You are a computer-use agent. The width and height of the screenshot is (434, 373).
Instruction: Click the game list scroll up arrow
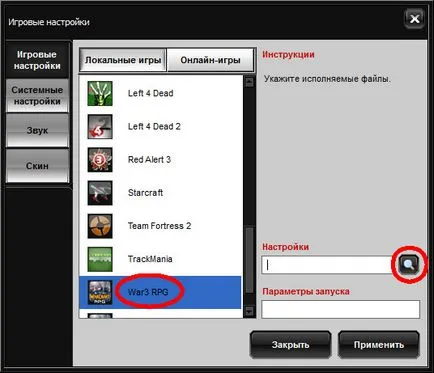click(x=249, y=82)
